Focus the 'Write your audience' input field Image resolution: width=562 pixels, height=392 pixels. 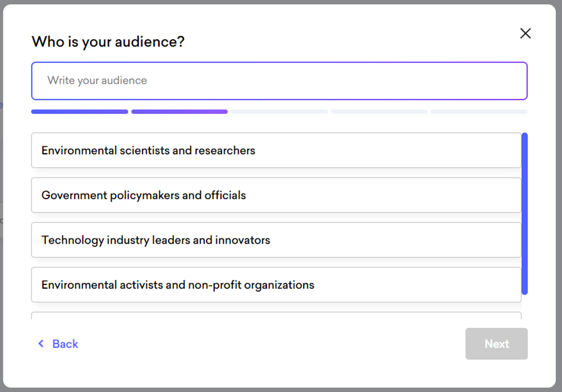279,80
